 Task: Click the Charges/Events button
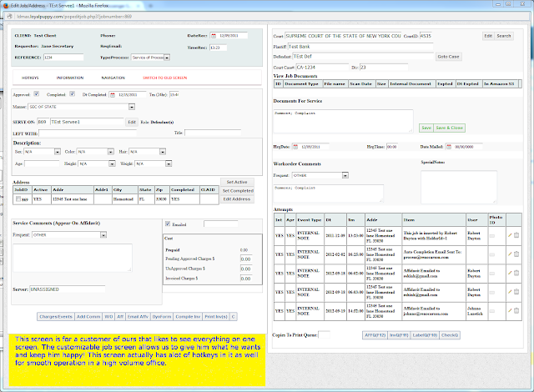click(x=56, y=316)
